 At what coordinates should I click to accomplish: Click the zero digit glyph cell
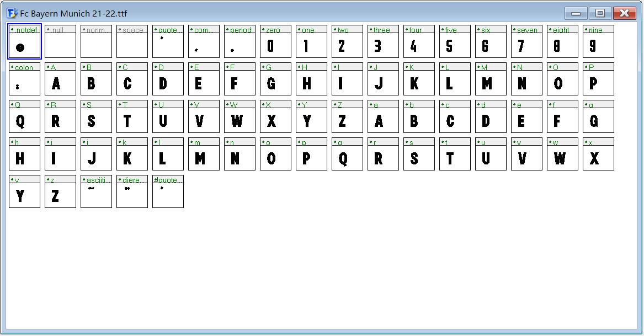[x=275, y=41]
